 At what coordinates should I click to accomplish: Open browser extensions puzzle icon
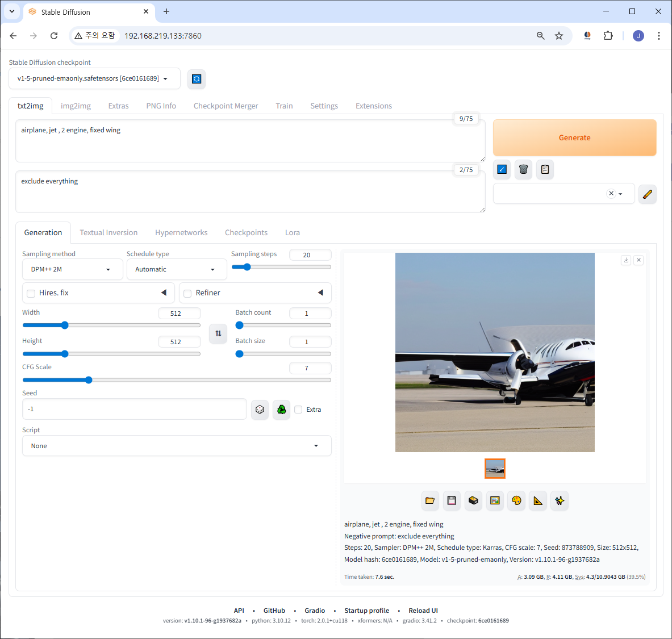[608, 36]
